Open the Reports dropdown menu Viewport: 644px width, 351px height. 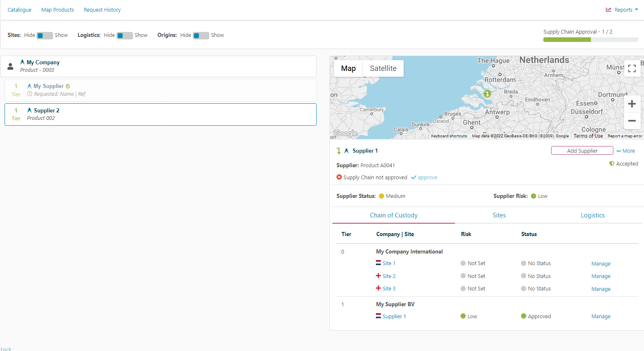[622, 10]
